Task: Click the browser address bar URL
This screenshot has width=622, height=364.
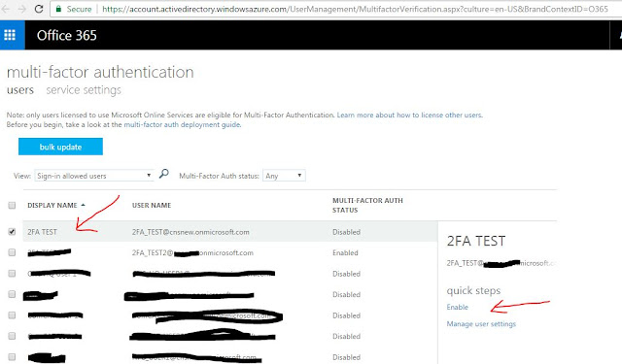Action: [355, 9]
